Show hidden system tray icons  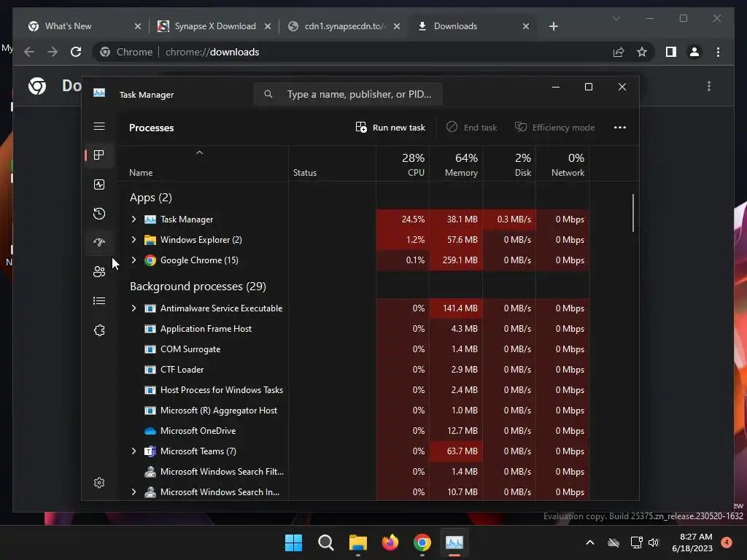click(x=589, y=542)
